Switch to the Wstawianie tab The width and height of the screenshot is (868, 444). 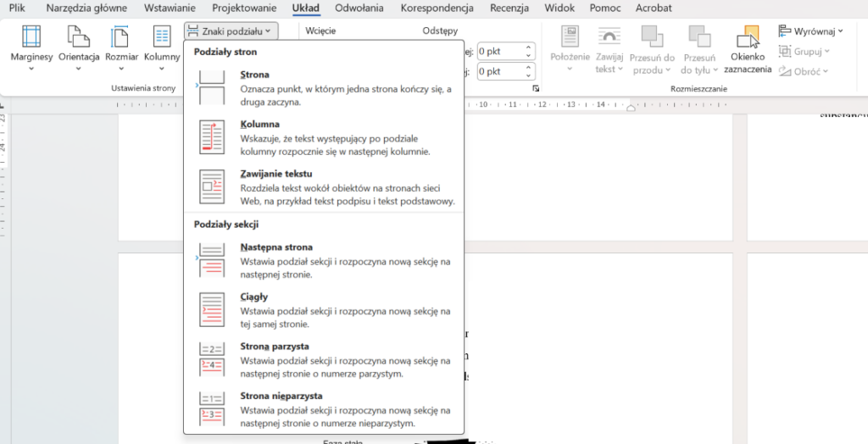click(170, 8)
